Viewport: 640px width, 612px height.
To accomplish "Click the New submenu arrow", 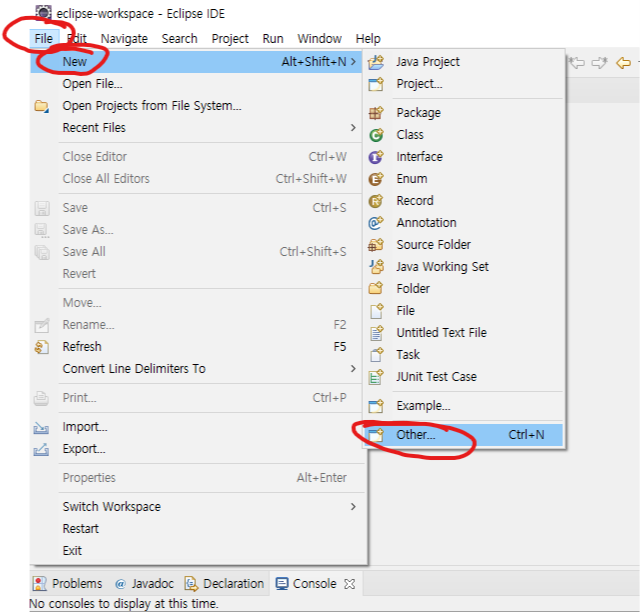I will 353,62.
